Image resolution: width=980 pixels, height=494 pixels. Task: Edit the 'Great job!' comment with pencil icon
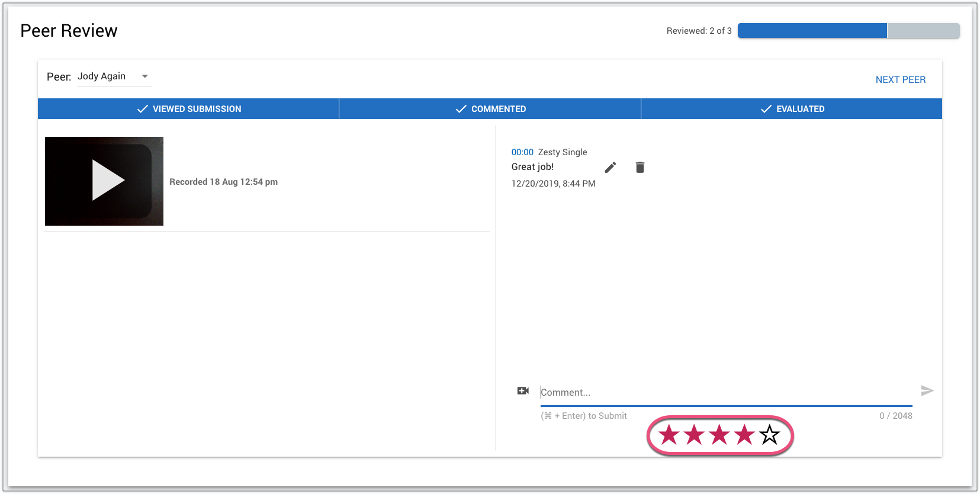click(611, 168)
